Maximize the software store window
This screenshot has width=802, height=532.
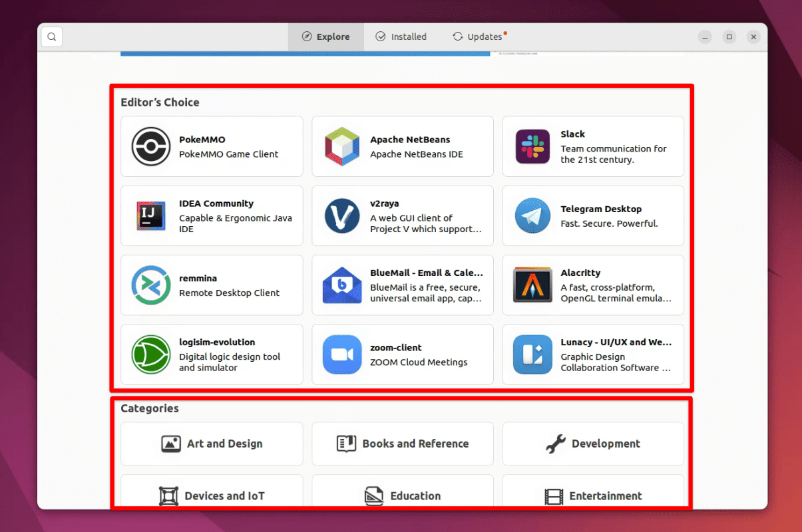(729, 37)
